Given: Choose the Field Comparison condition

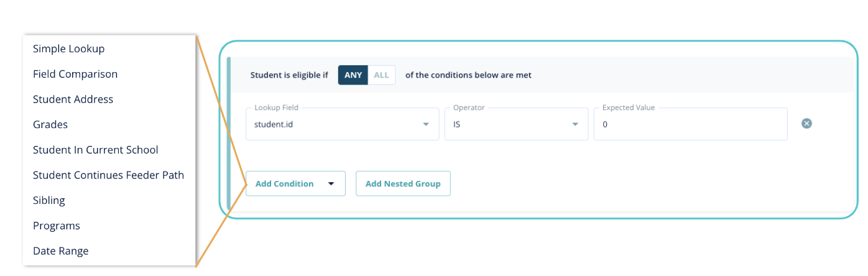Looking at the screenshot, I should click(75, 74).
